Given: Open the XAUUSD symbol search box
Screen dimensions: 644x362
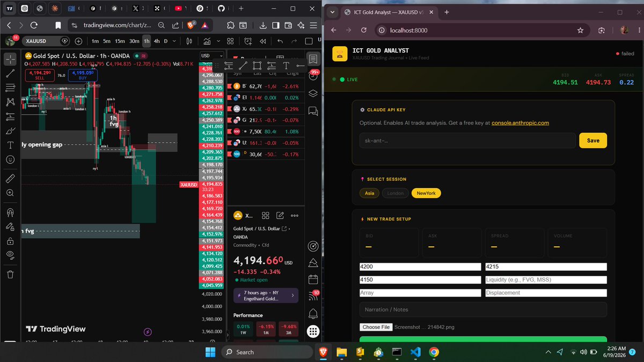Looking at the screenshot, I should tap(45, 41).
